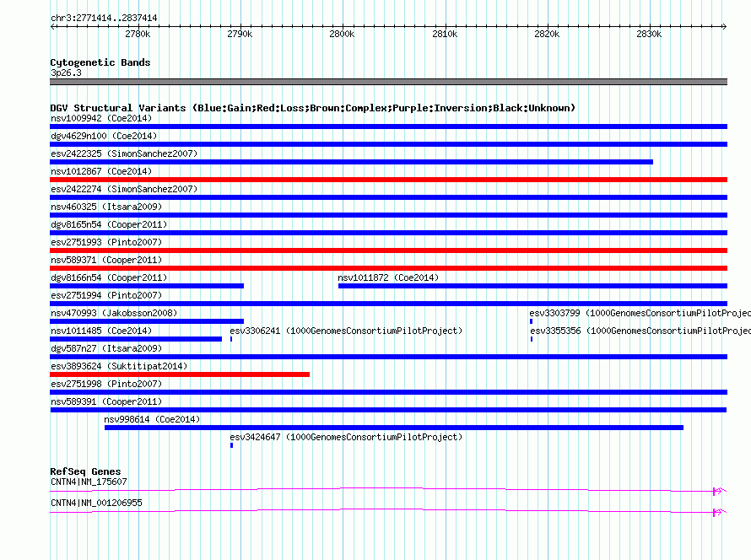Viewport: 751px width, 560px height.
Task: Click the dgv8166n54 (Cooper2011) short blue bar
Action: tap(147, 286)
